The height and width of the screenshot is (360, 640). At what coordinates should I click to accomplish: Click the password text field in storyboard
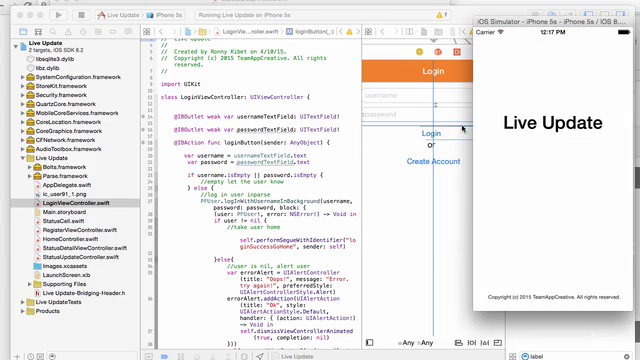click(x=417, y=115)
